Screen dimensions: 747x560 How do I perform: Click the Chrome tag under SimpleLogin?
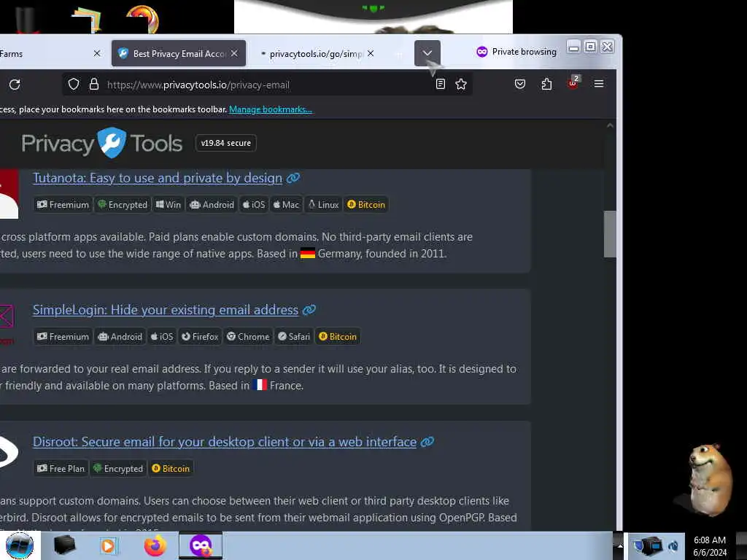click(248, 337)
